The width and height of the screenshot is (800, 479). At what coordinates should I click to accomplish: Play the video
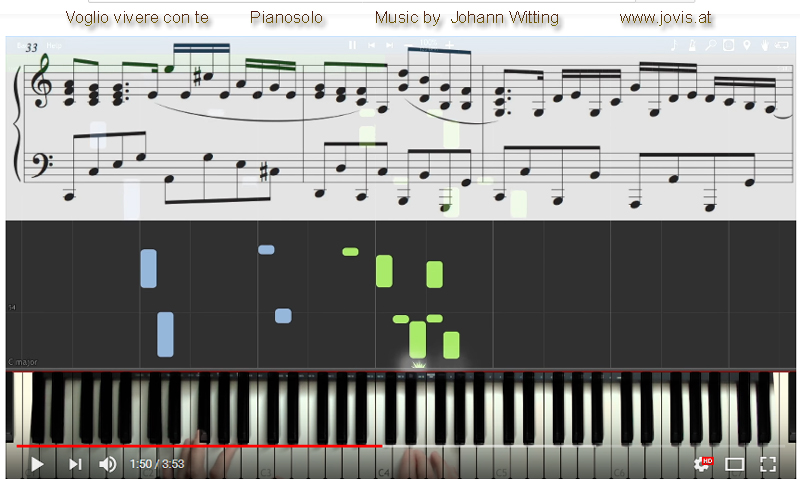pyautogui.click(x=37, y=464)
